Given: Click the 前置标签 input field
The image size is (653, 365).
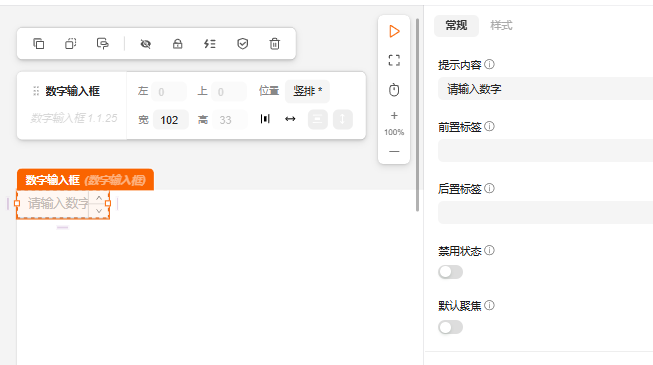Looking at the screenshot, I should [545, 150].
